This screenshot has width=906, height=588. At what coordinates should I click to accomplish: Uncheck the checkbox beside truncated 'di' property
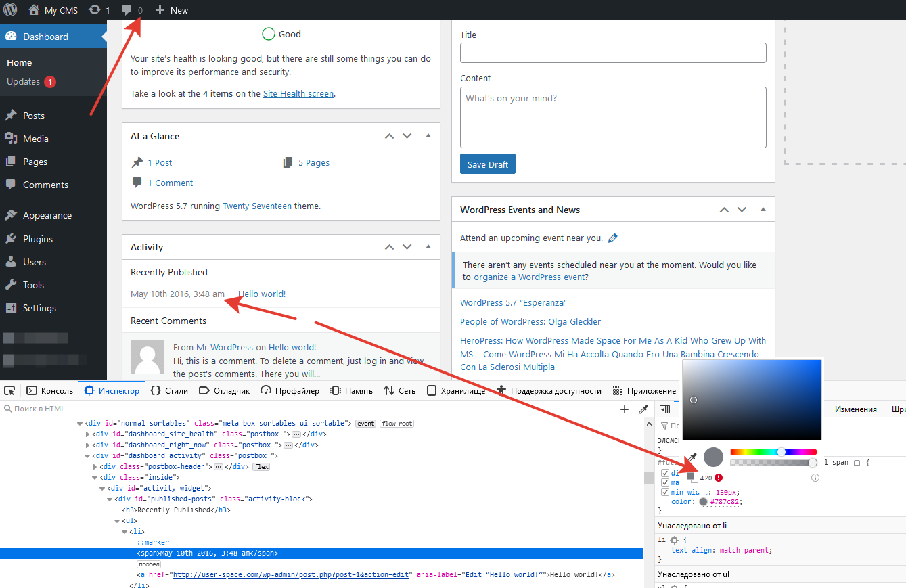click(665, 473)
